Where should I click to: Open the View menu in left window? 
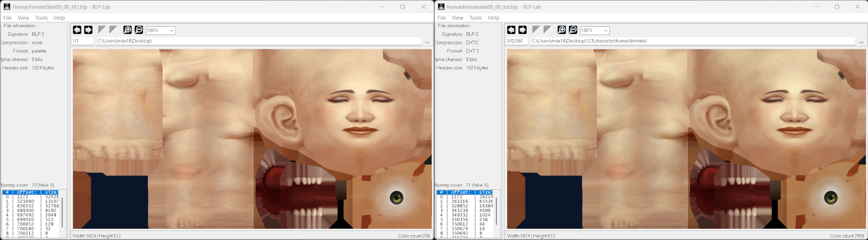(x=23, y=18)
